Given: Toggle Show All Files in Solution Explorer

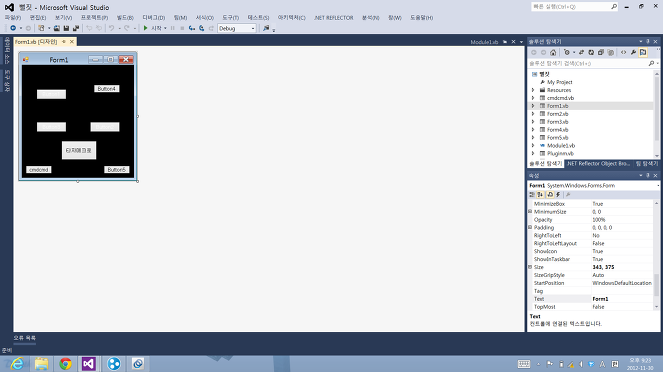Looking at the screenshot, I should coord(611,52).
